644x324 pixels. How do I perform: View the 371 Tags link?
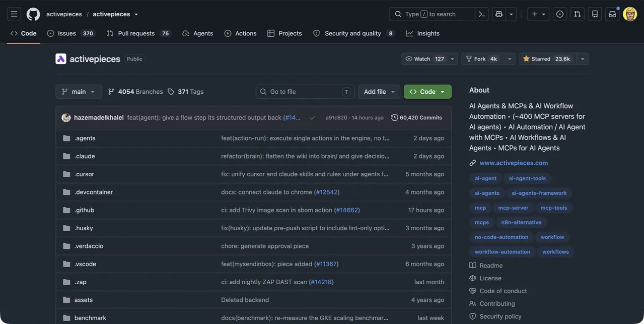click(x=185, y=92)
